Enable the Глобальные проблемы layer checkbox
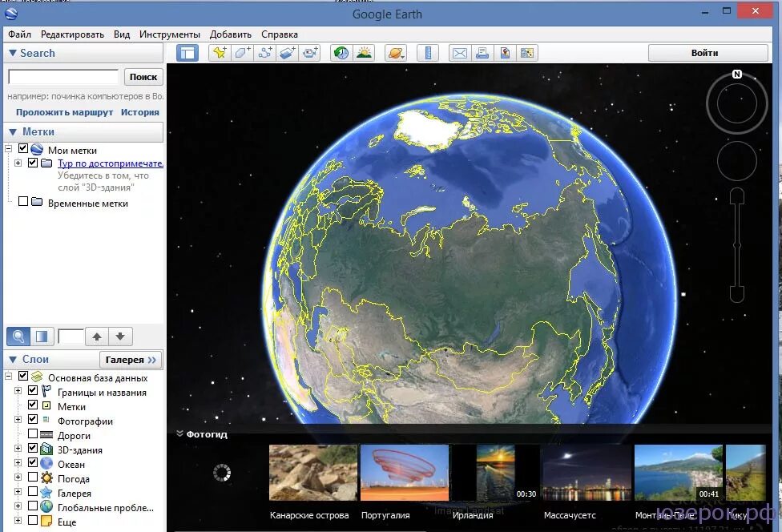782x532 pixels. [33, 506]
